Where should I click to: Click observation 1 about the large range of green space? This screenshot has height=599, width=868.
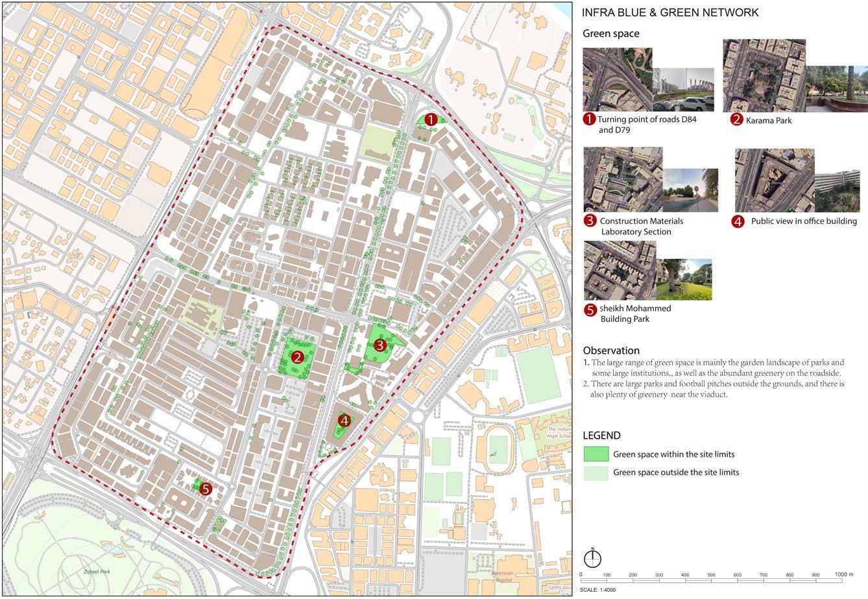[714, 367]
